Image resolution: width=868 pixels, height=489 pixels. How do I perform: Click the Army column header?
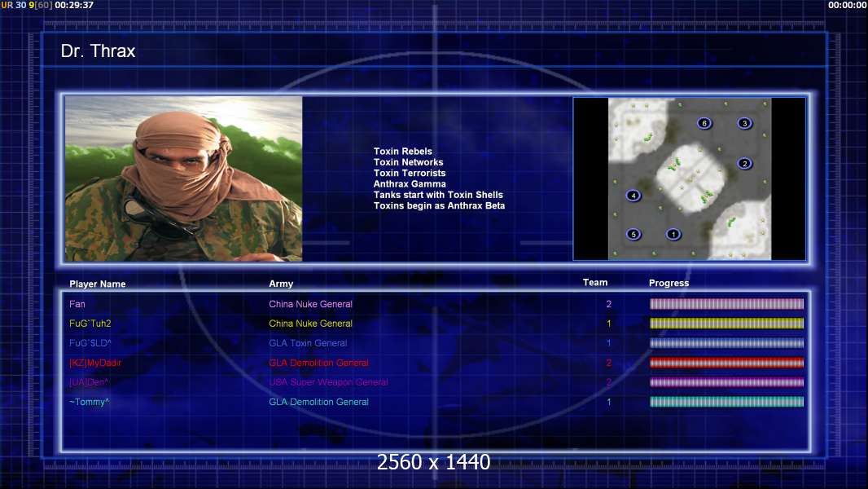pos(281,284)
